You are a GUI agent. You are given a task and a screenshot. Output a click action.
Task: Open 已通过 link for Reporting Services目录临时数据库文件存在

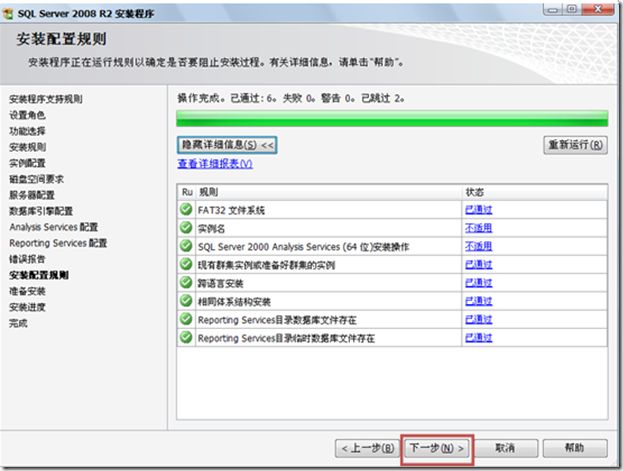pos(478,337)
